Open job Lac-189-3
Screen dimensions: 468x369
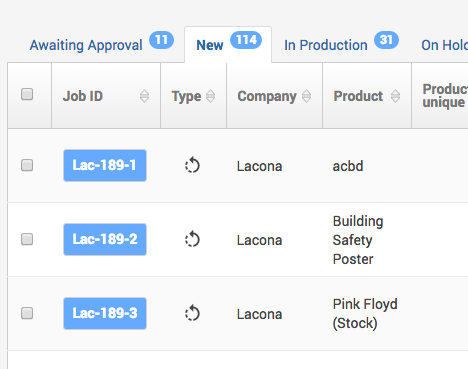pos(105,313)
